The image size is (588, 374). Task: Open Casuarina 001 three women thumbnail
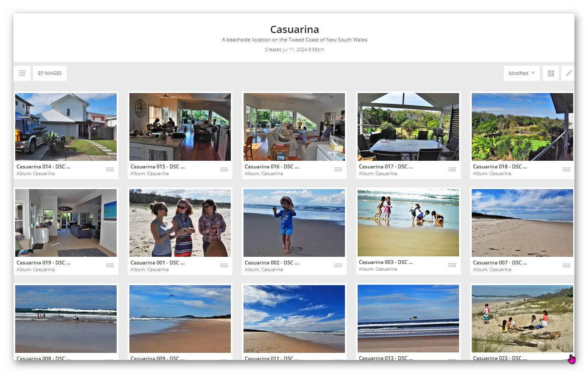180,223
